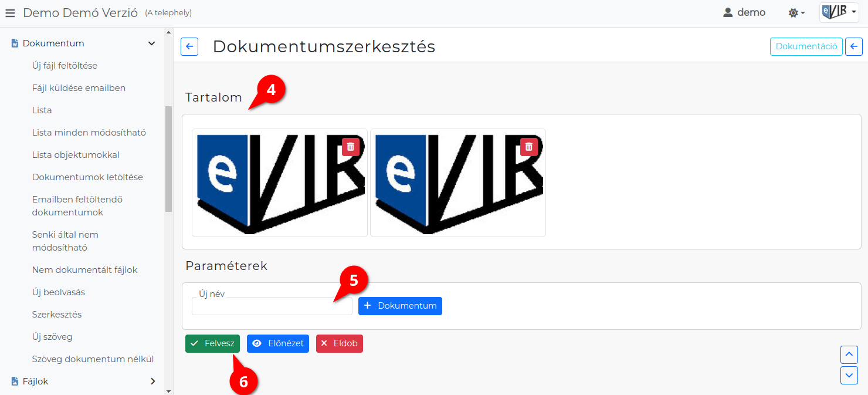Screen dimensions: 868x395
Task: Click the back arrow beside Dokumentumszerkesztés title
Action: [x=189, y=47]
